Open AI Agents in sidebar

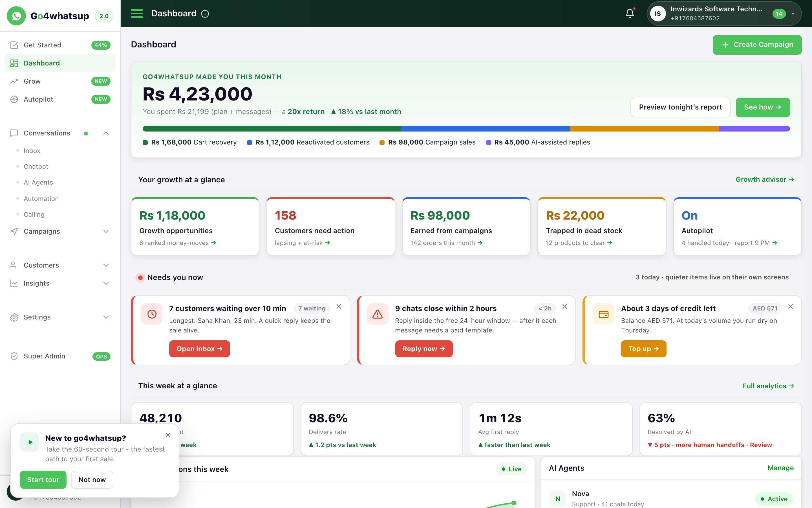pyautogui.click(x=38, y=182)
